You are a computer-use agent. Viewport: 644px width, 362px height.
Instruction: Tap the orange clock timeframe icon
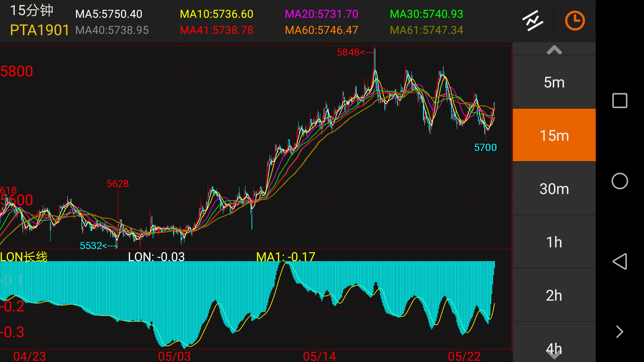point(575,21)
